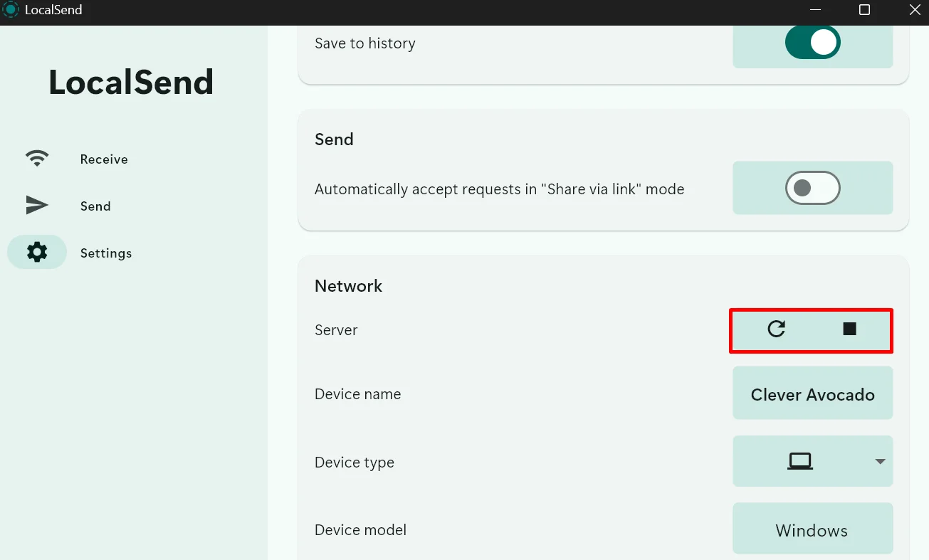Click the Network section heading
The height and width of the screenshot is (560, 929).
[348, 286]
